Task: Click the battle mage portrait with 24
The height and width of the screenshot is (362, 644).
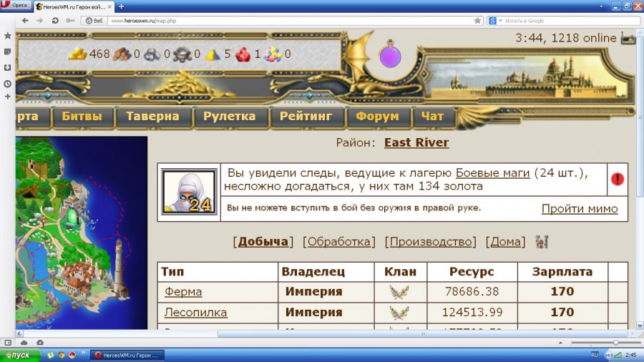Action: pyautogui.click(x=189, y=192)
